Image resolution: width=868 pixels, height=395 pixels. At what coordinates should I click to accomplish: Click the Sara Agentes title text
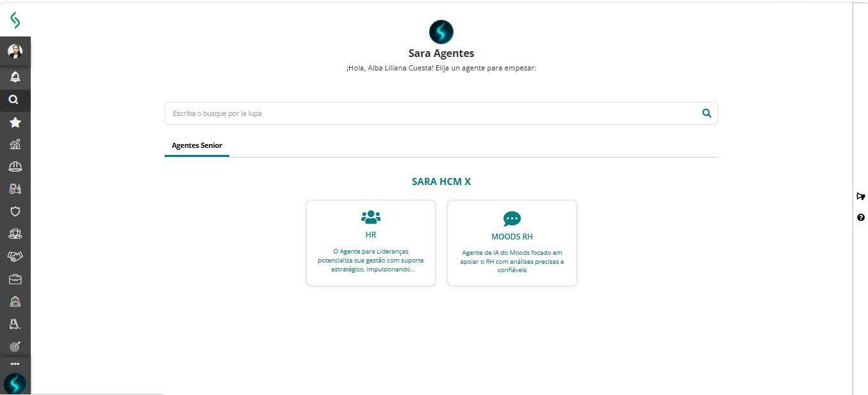[x=441, y=54]
